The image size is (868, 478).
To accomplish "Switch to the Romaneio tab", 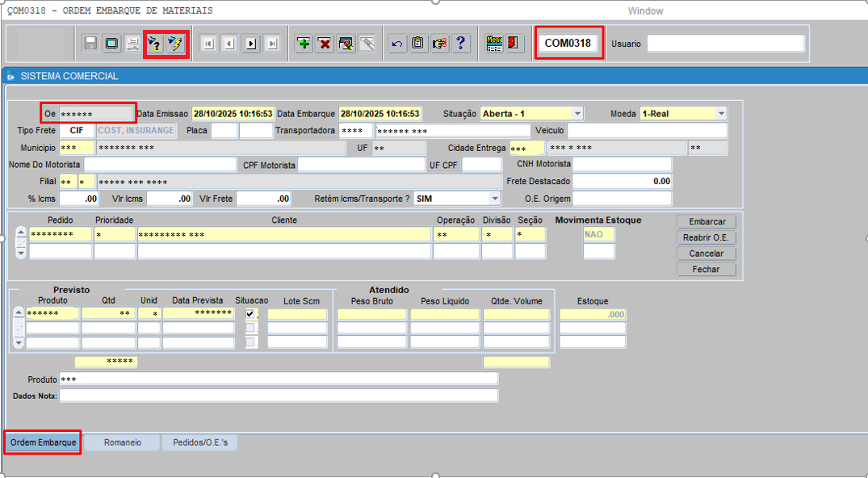I will pyautogui.click(x=121, y=442).
